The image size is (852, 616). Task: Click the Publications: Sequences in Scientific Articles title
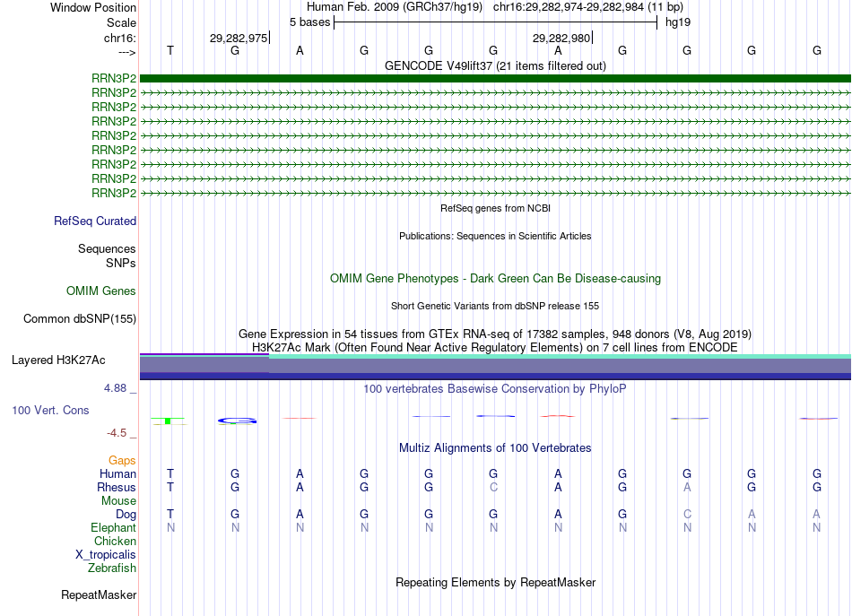pos(495,236)
